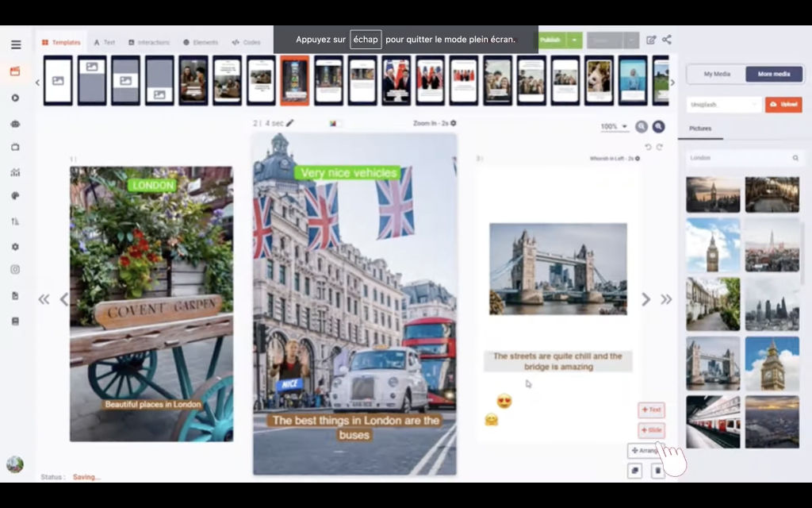
Task: Open the Unsplash source dropdown
Action: click(724, 105)
